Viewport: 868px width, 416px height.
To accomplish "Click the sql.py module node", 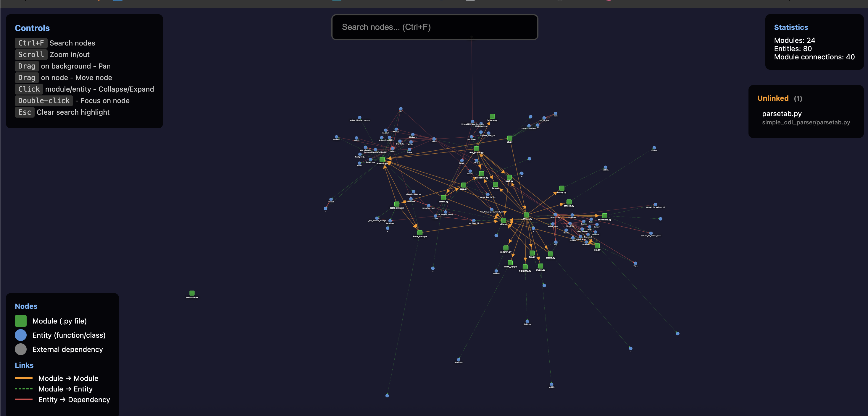I will tap(597, 246).
